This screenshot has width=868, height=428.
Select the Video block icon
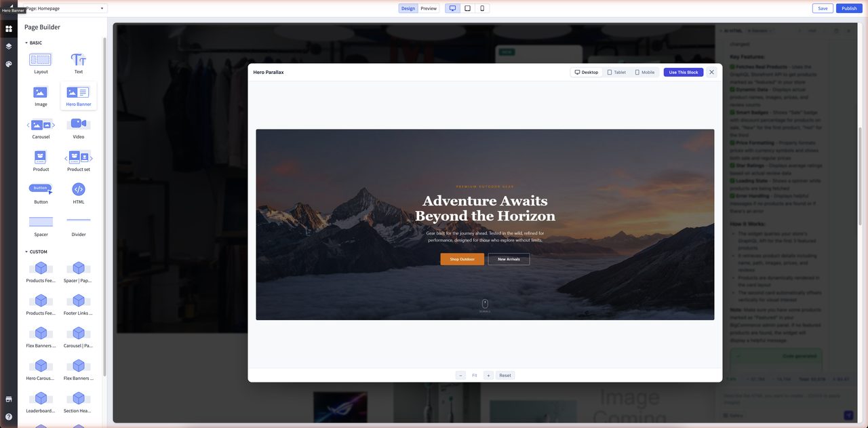78,124
